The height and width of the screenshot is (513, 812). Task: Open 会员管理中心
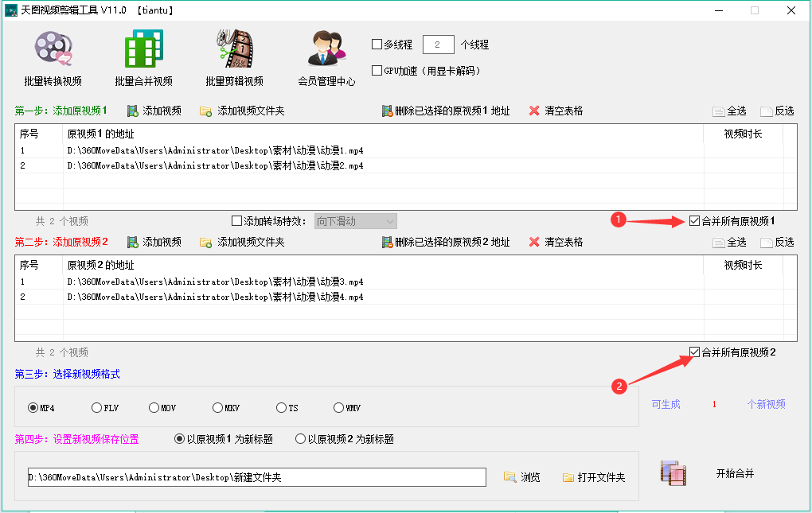click(x=326, y=58)
